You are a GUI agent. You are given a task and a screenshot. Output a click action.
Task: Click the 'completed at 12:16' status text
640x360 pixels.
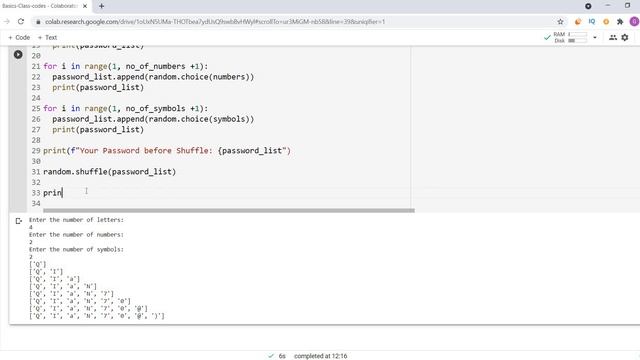[320, 356]
